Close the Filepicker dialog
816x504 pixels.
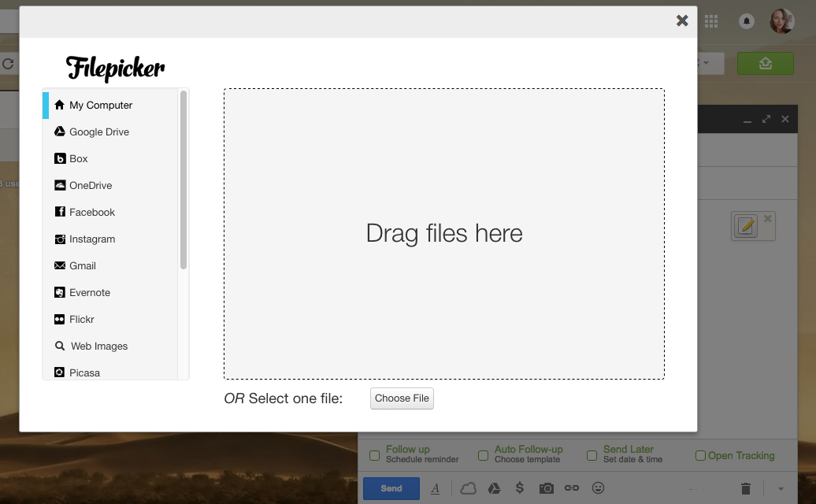(682, 20)
